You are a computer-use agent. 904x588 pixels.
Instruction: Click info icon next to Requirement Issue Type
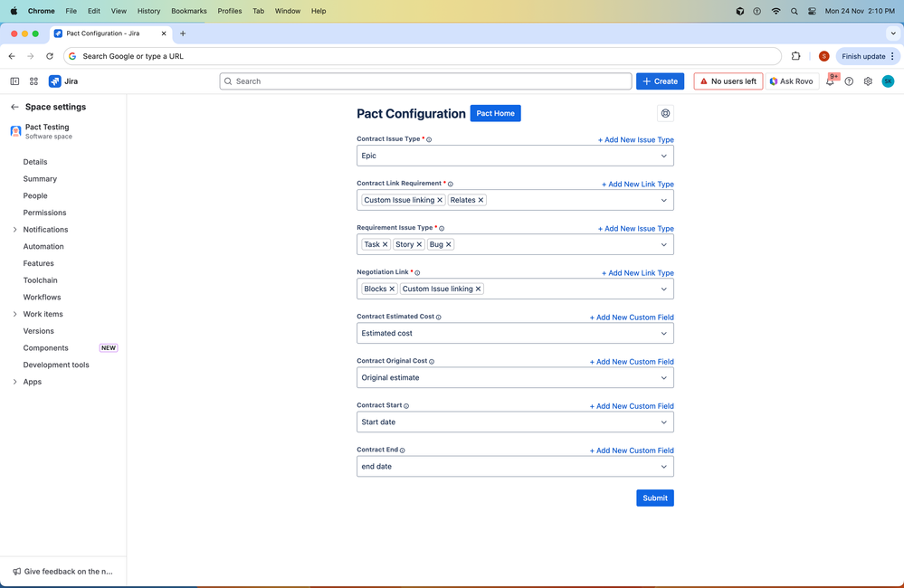coord(442,228)
